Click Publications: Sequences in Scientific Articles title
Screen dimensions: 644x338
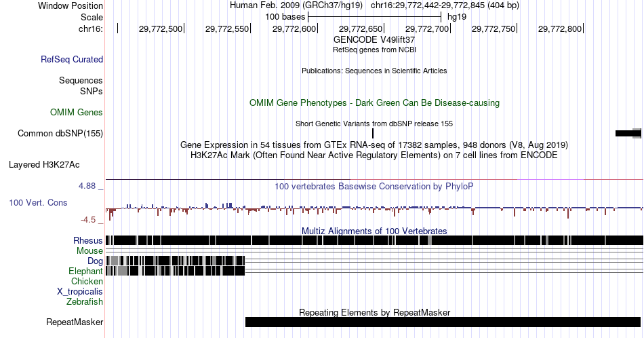click(x=374, y=71)
